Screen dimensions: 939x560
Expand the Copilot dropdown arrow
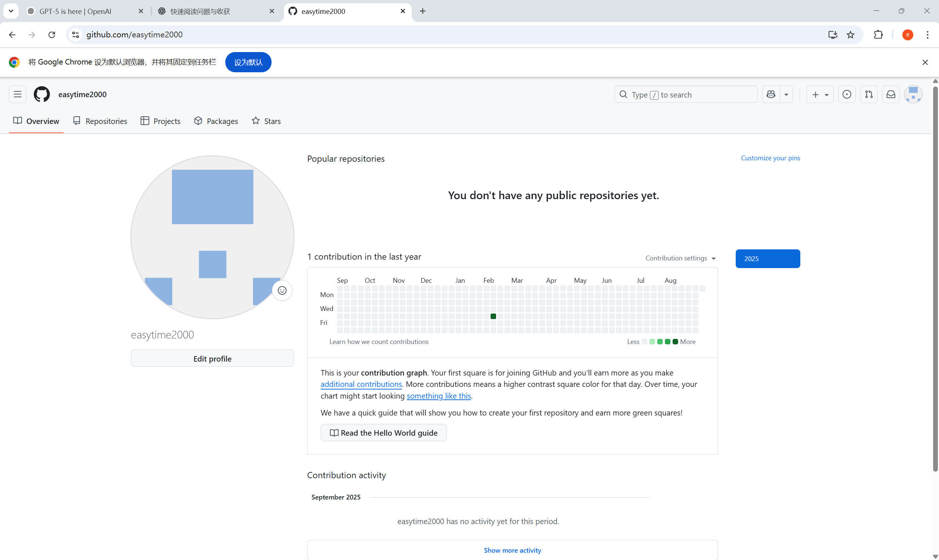(x=786, y=95)
